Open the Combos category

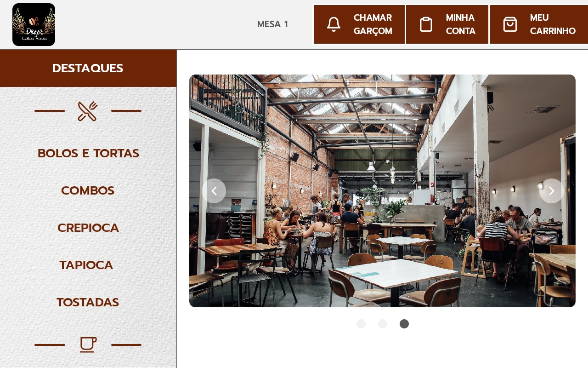[88, 190]
